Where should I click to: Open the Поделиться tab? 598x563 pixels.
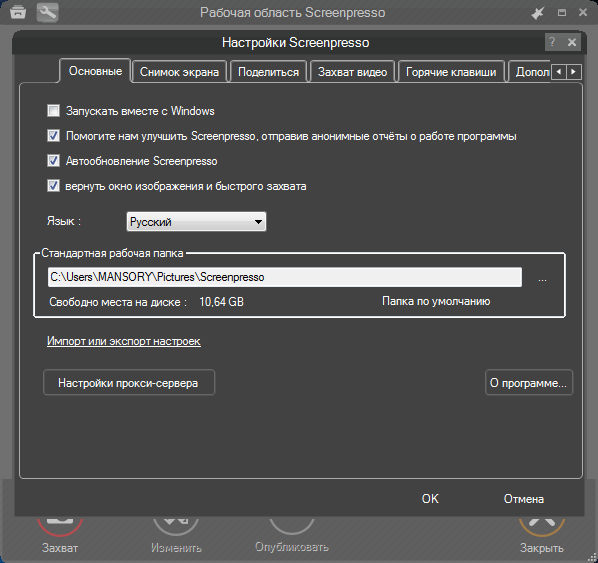click(x=268, y=72)
